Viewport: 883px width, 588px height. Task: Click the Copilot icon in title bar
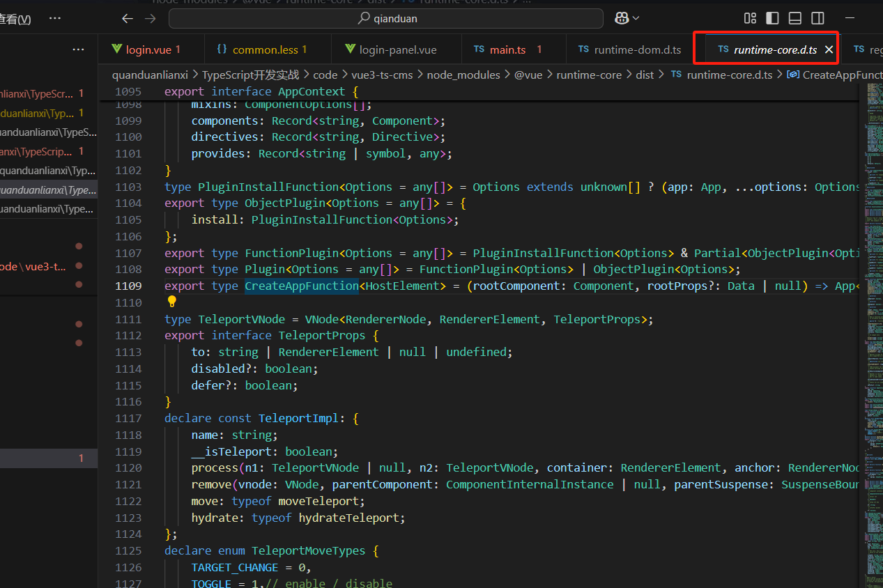pyautogui.click(x=622, y=18)
